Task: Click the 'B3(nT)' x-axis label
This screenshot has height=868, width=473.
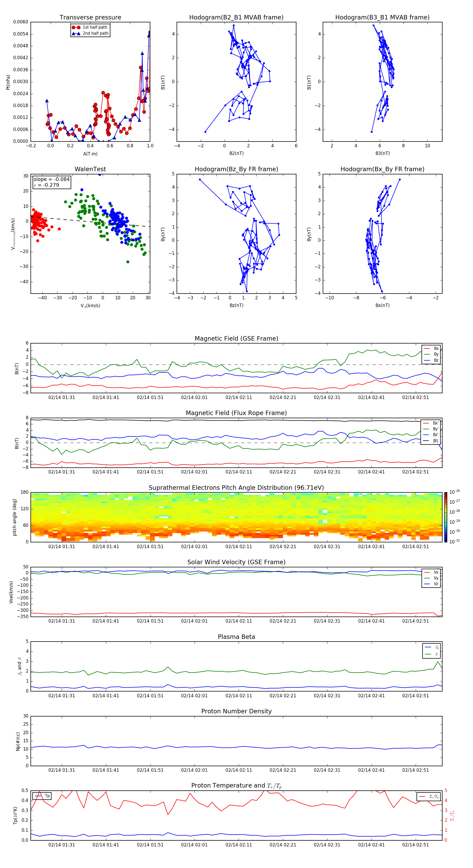Action: pos(382,153)
